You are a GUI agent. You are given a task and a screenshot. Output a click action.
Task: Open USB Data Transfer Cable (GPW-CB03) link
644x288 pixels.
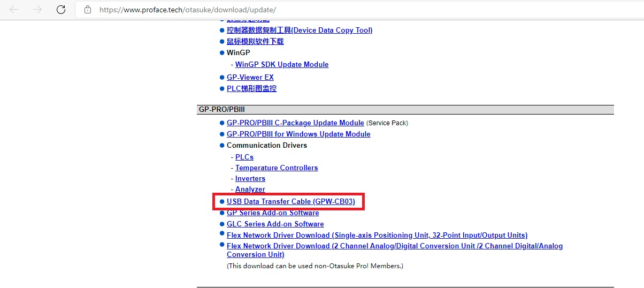(290, 202)
